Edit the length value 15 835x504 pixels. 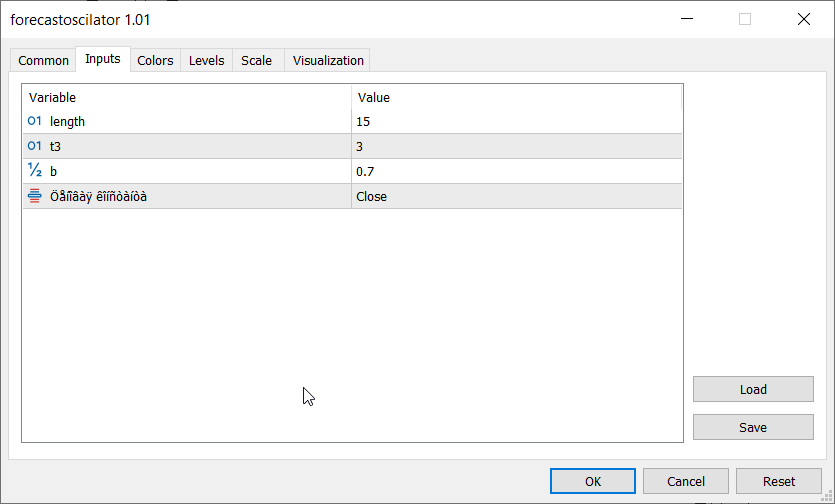(x=517, y=121)
